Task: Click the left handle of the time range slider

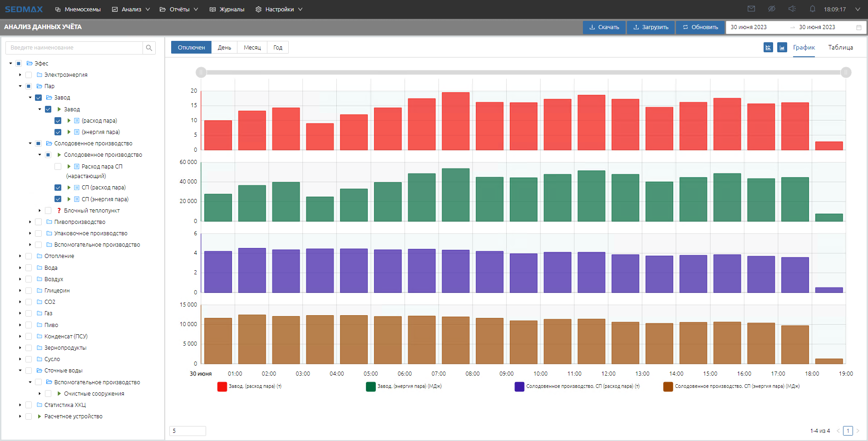Action: pos(201,72)
